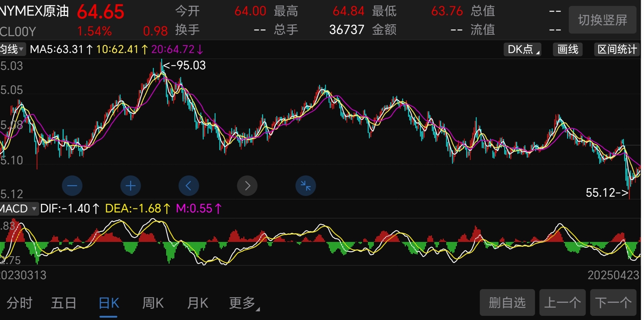
Task: Move chart right with forward arrow icon
Action: [247, 186]
